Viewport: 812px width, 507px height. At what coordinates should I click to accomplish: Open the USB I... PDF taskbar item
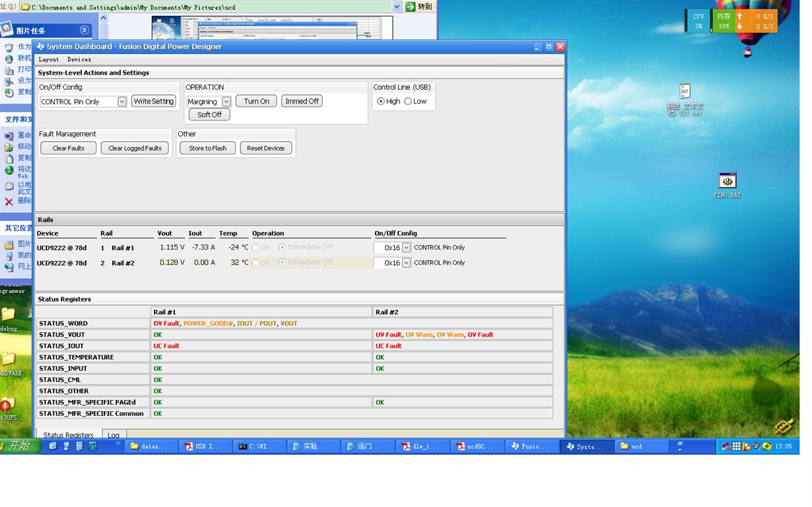(205, 446)
